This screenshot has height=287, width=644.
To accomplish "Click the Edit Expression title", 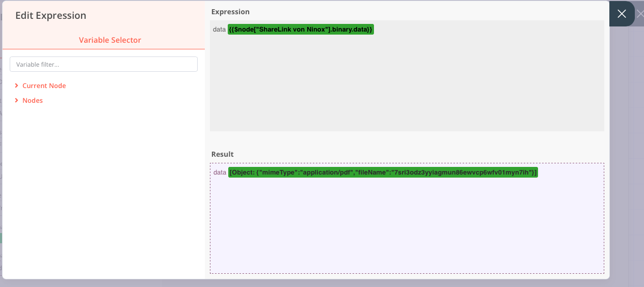I will [x=50, y=15].
